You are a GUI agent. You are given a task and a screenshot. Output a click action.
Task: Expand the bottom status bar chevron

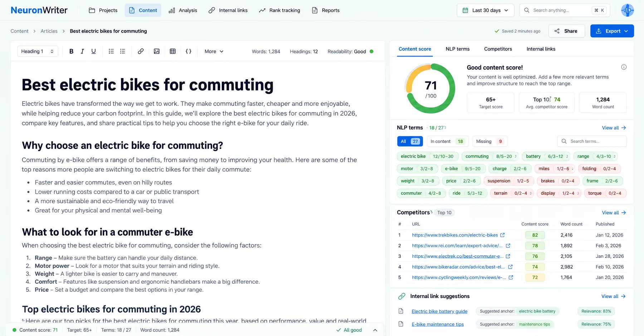point(375,330)
